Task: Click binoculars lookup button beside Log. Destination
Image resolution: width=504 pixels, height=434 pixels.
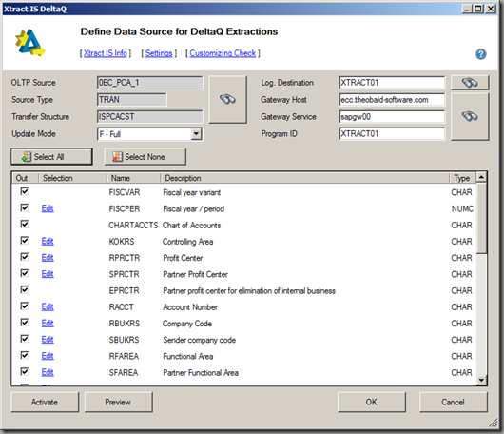Action: (470, 83)
